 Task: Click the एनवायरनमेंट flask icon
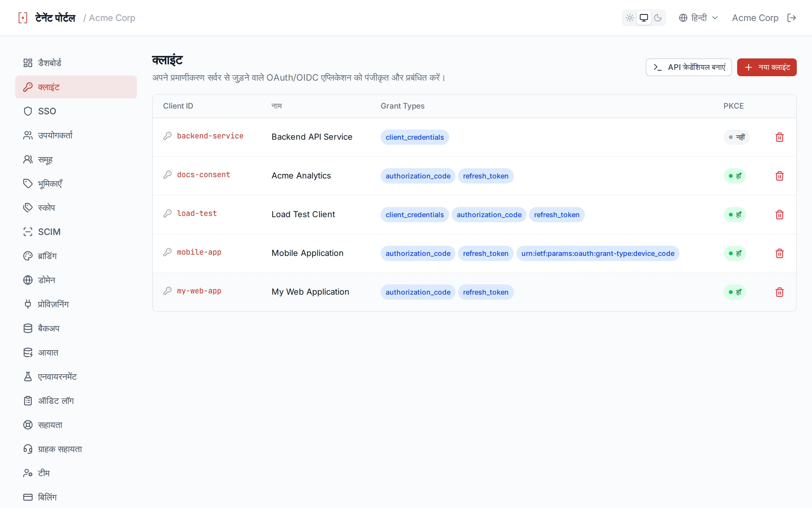28,377
